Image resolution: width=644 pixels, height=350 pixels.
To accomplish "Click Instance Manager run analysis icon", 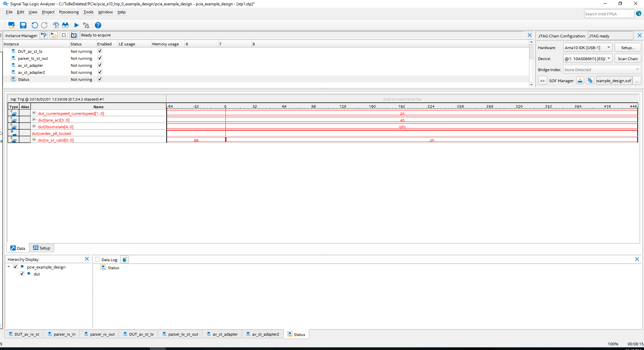I will click(x=44, y=35).
